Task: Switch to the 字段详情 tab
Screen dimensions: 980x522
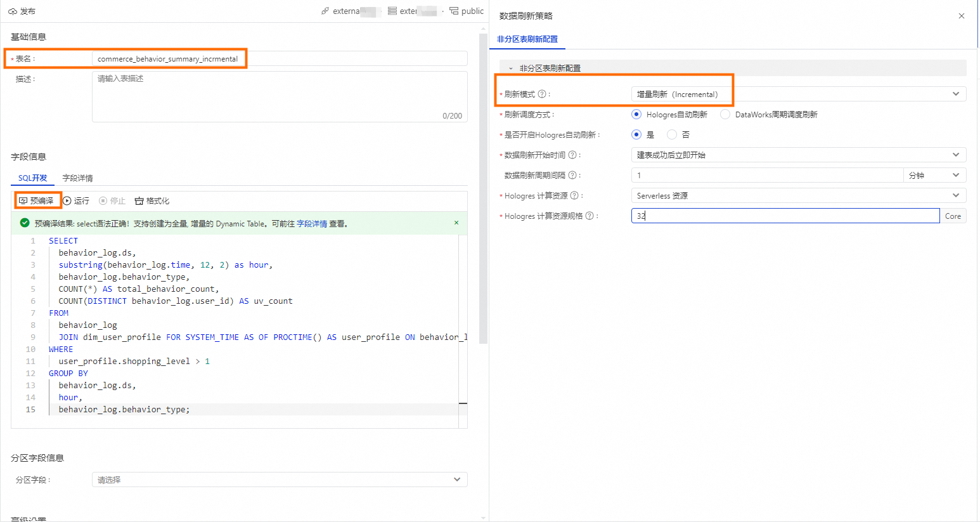Action: click(77, 178)
